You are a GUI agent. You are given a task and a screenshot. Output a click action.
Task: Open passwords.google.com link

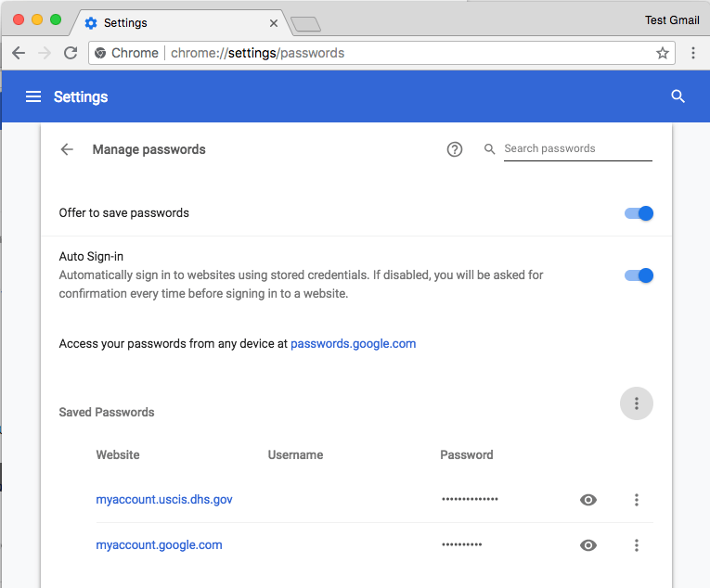[x=354, y=343]
